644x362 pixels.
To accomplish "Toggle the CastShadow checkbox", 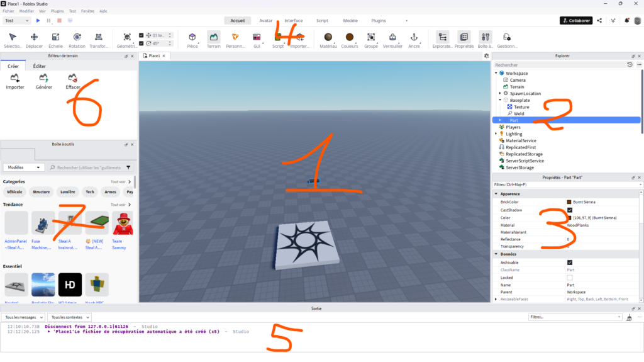I will point(570,210).
